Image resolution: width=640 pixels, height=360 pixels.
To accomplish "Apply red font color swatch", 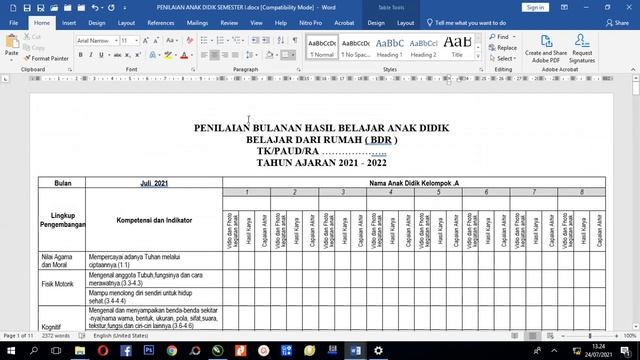I will click(x=184, y=55).
